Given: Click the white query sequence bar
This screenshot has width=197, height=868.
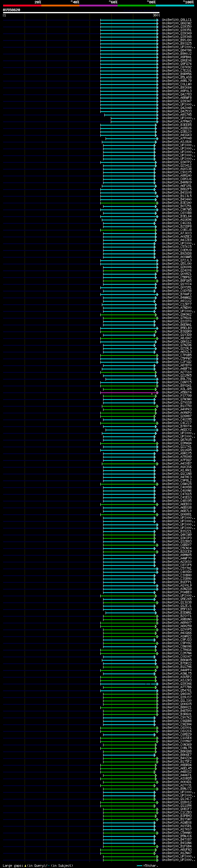Looking at the screenshot, I should [x=81, y=13].
